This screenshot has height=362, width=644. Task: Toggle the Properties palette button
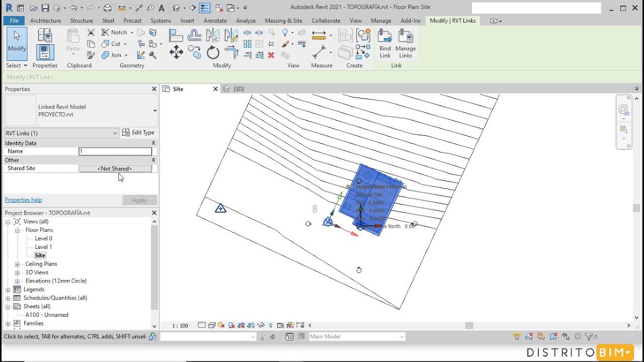click(45, 52)
